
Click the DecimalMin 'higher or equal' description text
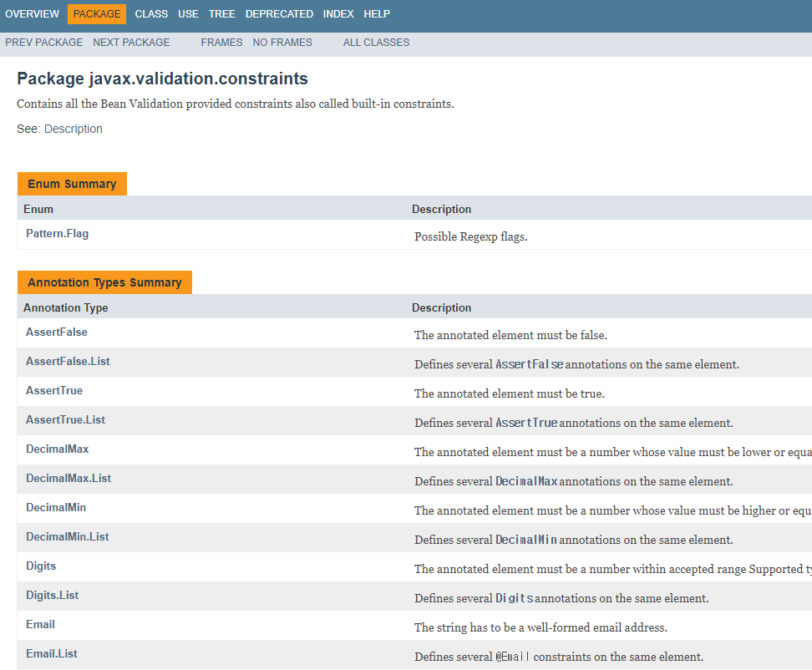pyautogui.click(x=613, y=511)
